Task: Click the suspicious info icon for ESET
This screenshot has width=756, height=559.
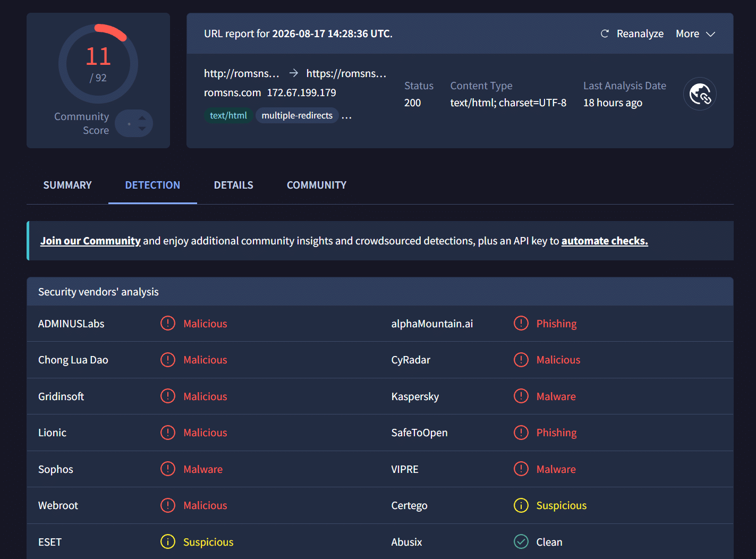Action: point(168,541)
